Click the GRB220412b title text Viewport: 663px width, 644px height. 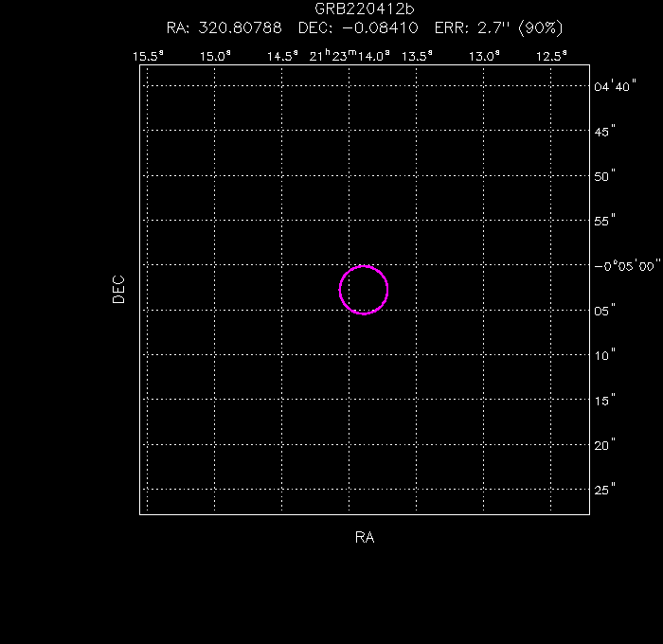pyautogui.click(x=365, y=9)
